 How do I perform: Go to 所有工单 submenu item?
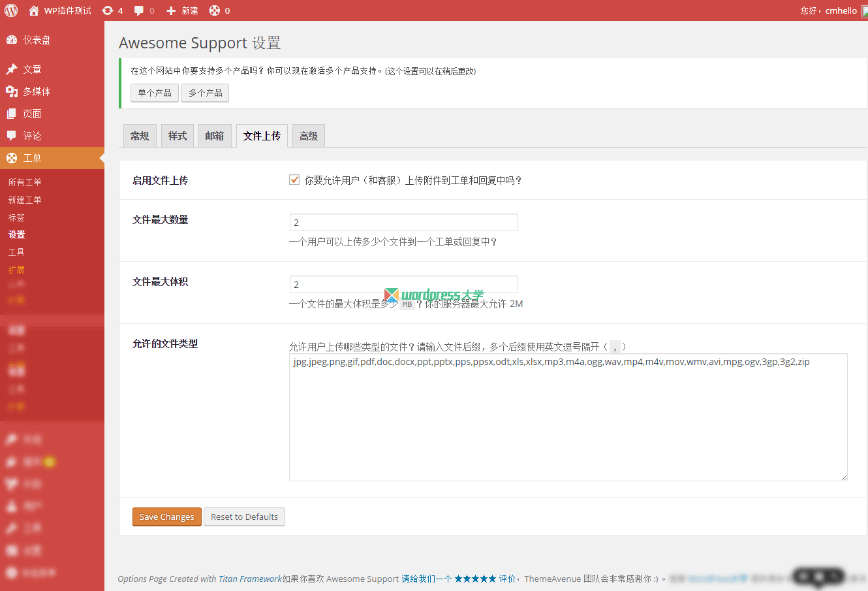point(25,182)
